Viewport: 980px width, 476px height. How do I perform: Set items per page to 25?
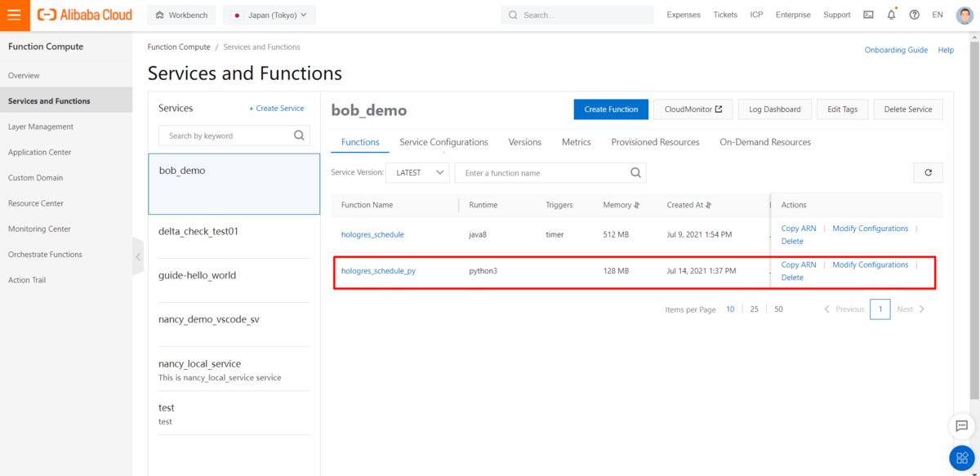point(754,309)
